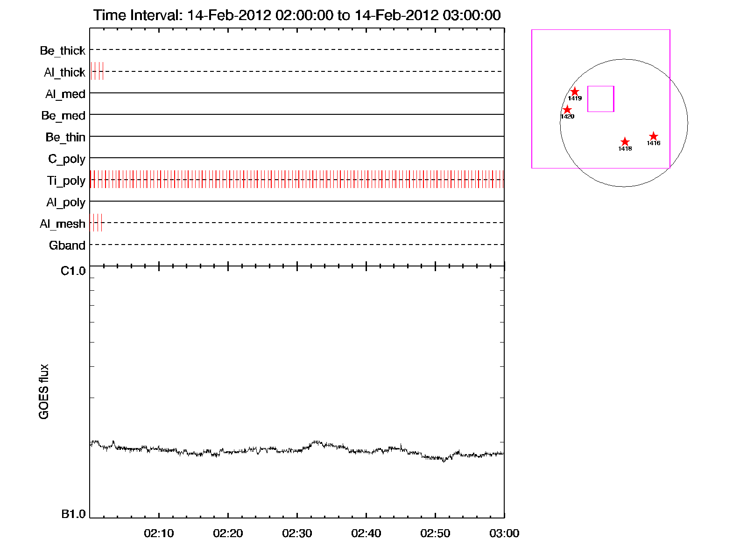Screen dimensions: 747x560
Task: Click the Al_thick exposure tick marks
Action: pos(97,71)
